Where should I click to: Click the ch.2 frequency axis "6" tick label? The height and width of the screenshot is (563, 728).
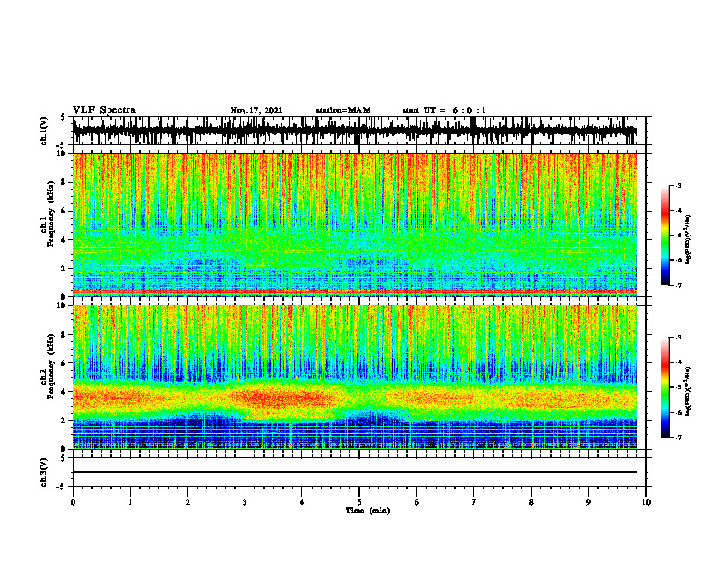coord(64,363)
